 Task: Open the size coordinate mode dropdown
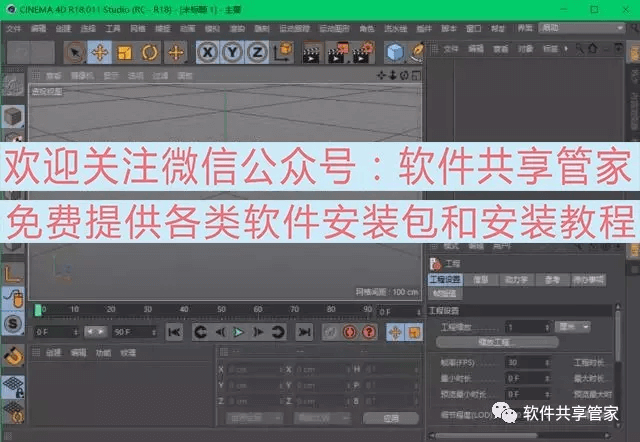coord(322,418)
